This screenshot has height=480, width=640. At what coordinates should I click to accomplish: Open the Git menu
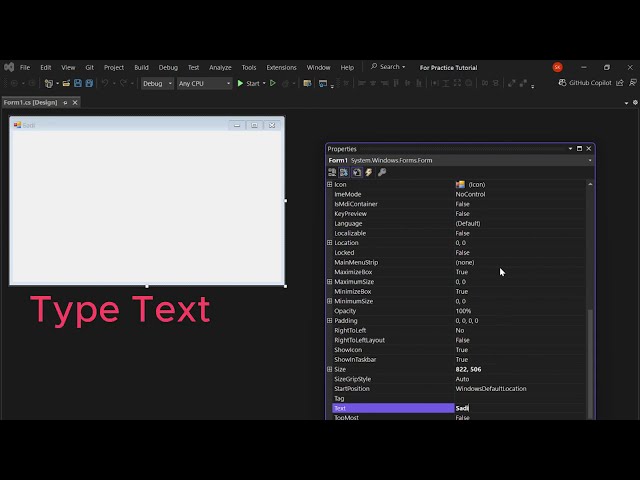click(89, 67)
